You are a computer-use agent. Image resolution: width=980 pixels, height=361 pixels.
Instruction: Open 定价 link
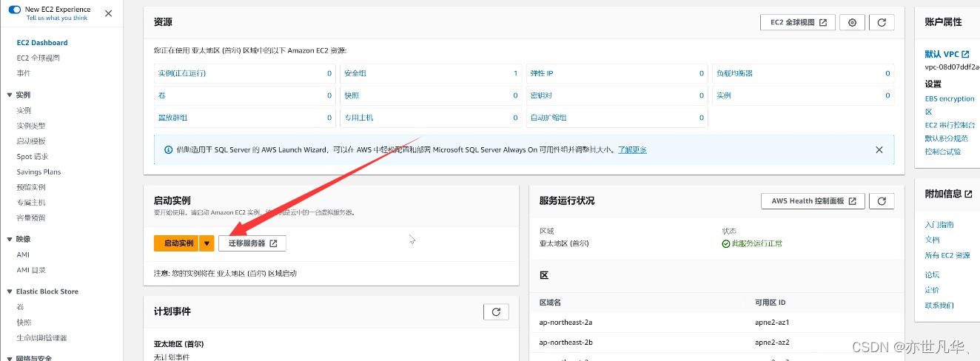pyautogui.click(x=932, y=290)
